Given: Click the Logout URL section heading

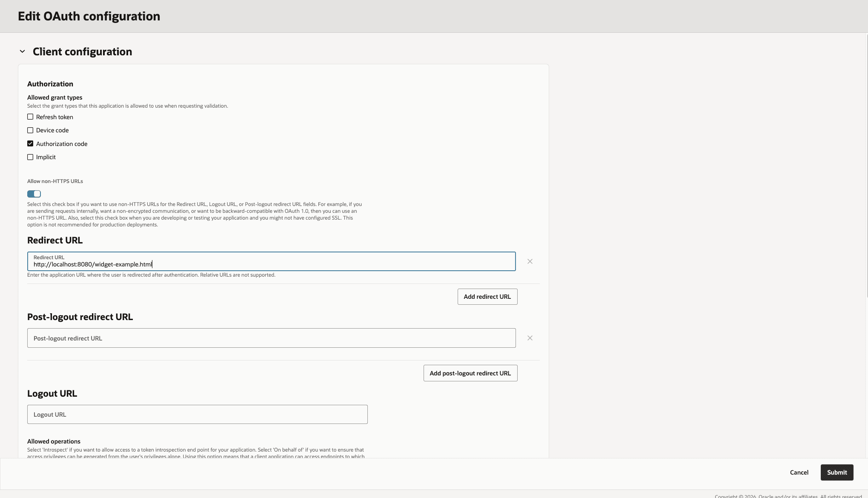Looking at the screenshot, I should pos(52,393).
